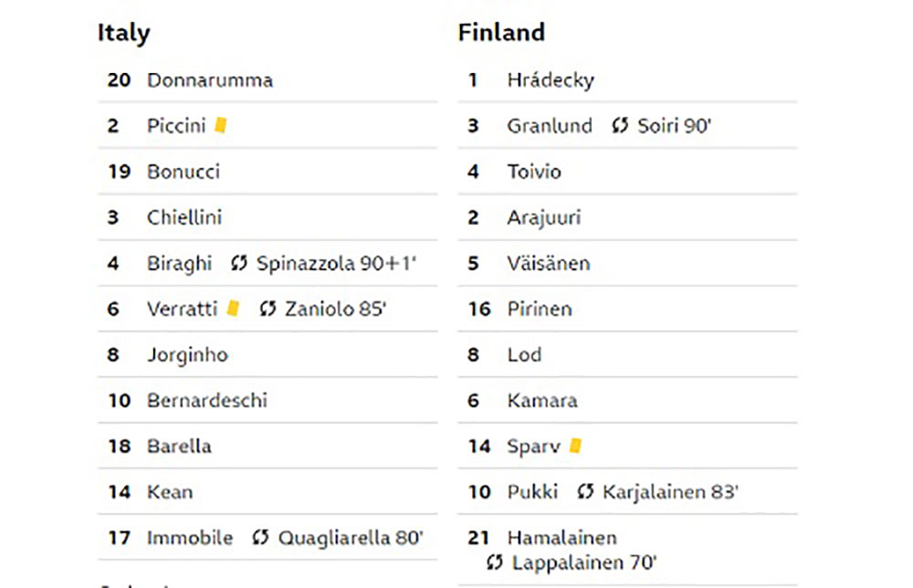Viewport: 913px width, 588px height.
Task: Click substitution icon beside Granlund
Action: pos(620,125)
